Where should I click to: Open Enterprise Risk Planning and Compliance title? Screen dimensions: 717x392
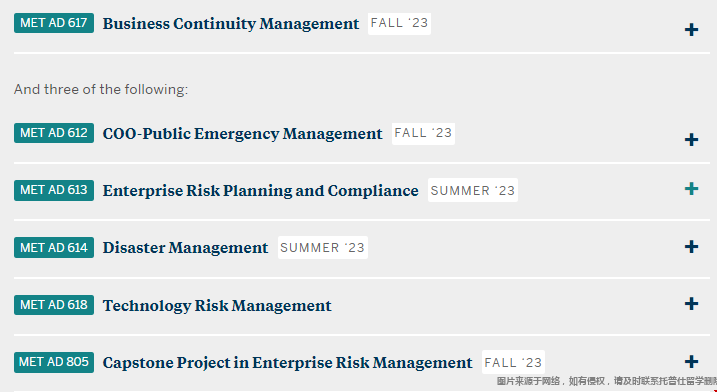(261, 191)
